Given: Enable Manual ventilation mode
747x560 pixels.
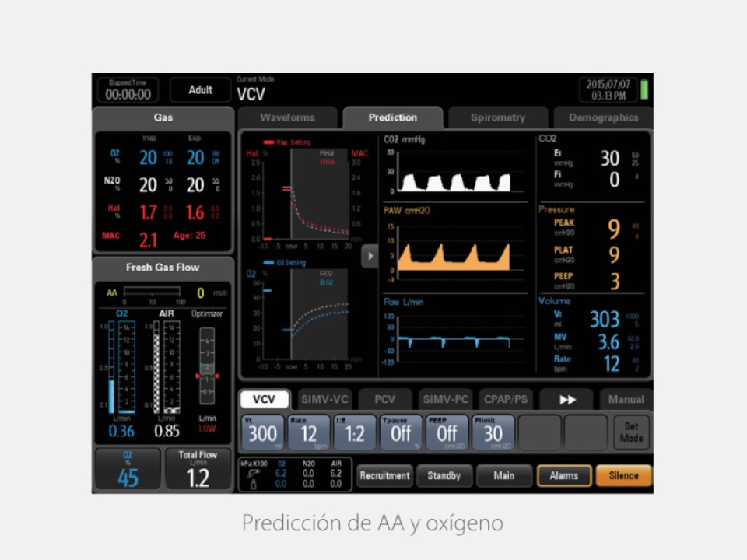Looking at the screenshot, I should pyautogui.click(x=626, y=400).
